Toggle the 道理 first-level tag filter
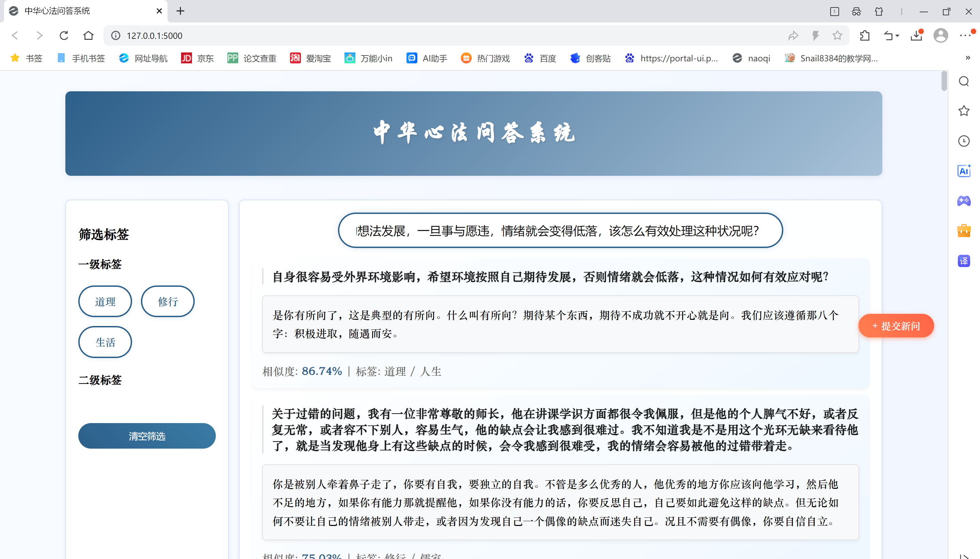The image size is (980, 559). (105, 301)
